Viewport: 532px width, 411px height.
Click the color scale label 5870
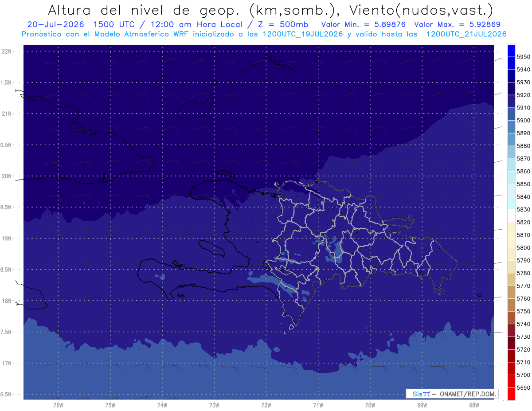523,159
